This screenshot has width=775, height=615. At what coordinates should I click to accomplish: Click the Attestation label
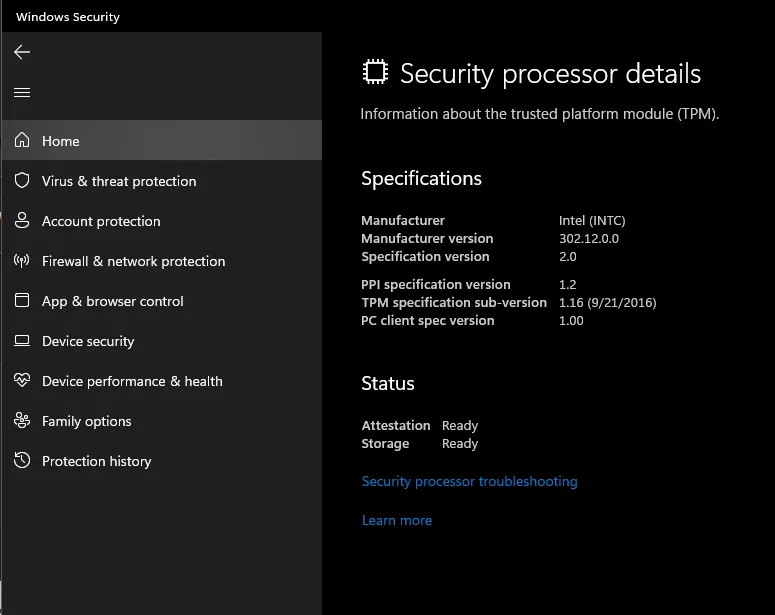coord(395,426)
